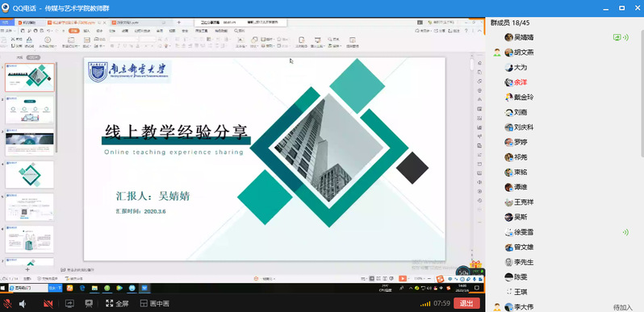The image size is (644, 312).
Task: Expand the 待加入 pending members section
Action: click(623, 307)
